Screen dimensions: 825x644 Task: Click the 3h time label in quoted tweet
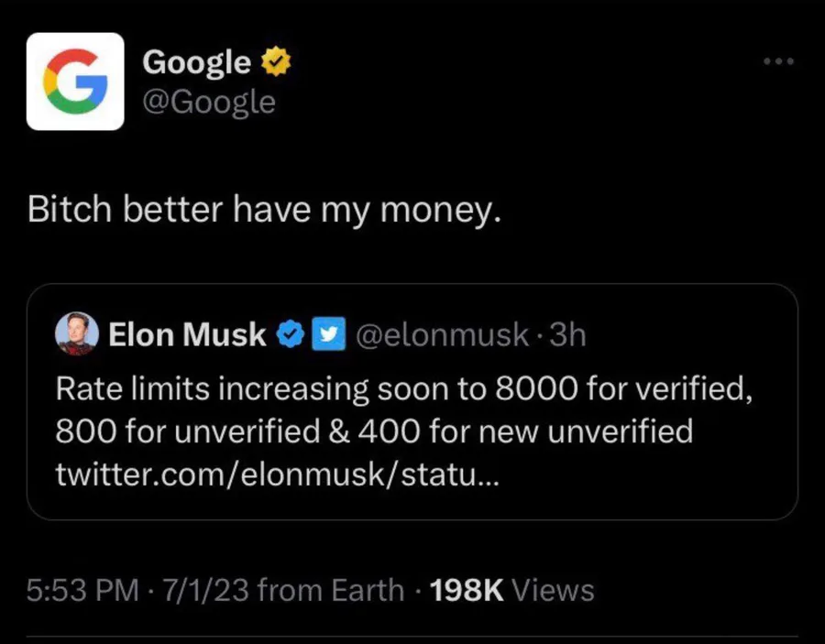(567, 334)
